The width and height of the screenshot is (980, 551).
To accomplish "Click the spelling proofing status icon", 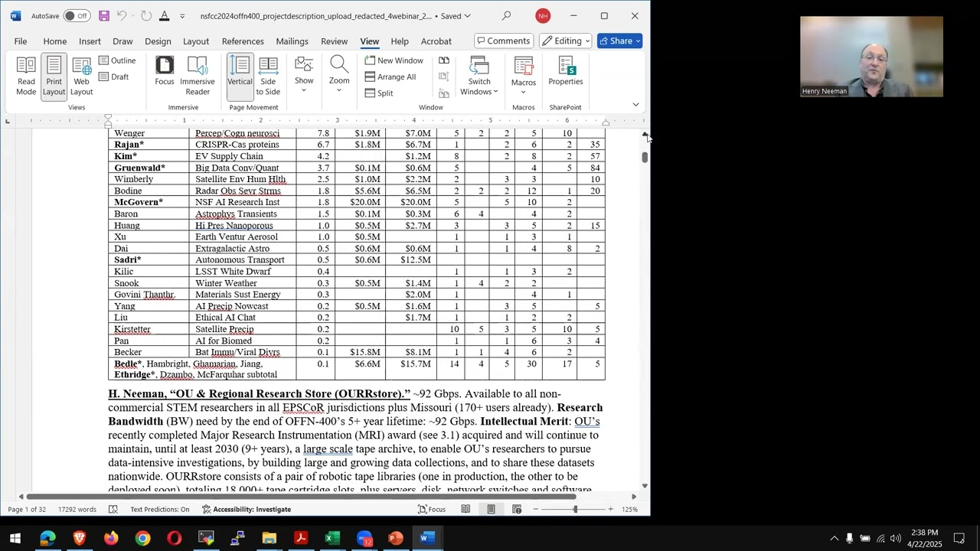I will (x=113, y=510).
